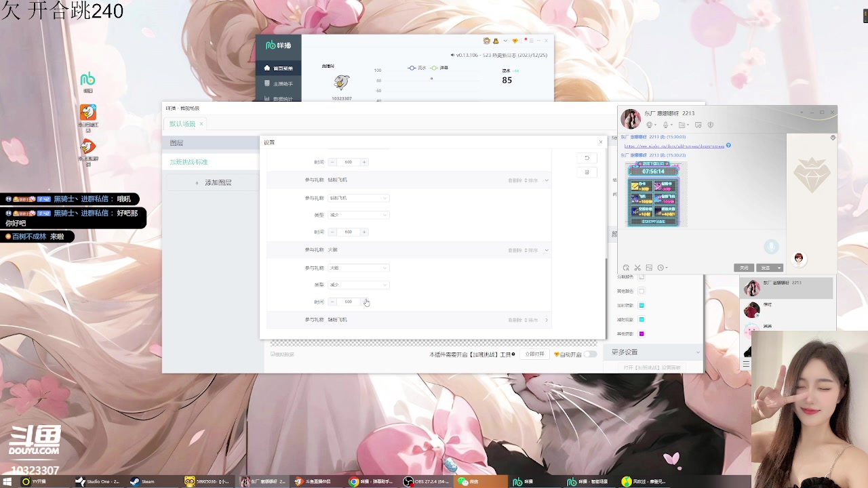Click the 其他颜色 color swatch
868x488 pixels.
pyautogui.click(x=642, y=291)
